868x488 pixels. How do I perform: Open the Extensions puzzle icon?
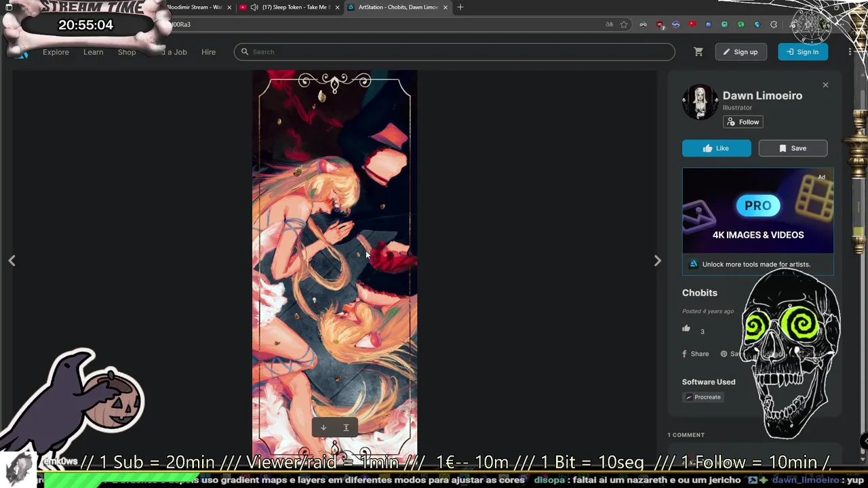point(774,24)
